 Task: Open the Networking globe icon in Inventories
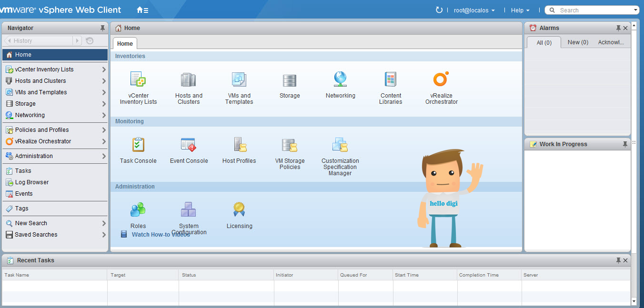click(x=340, y=79)
